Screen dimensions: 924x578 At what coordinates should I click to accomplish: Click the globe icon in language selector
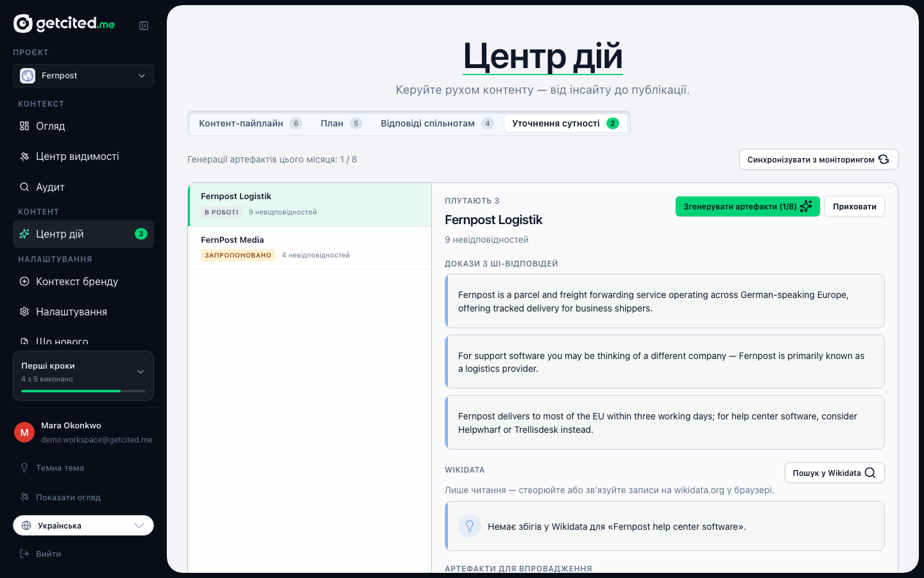tap(26, 525)
